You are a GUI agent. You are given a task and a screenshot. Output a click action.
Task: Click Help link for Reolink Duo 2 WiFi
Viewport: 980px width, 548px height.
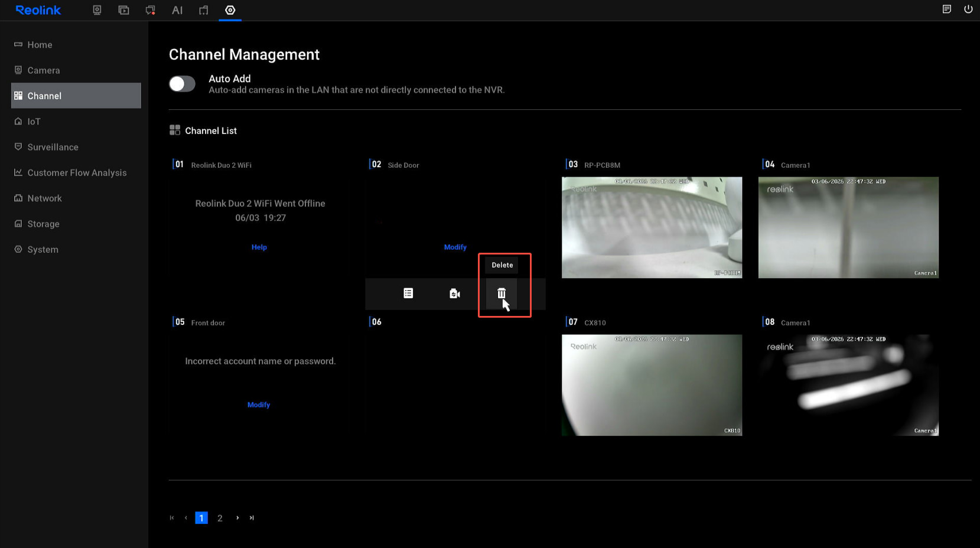point(259,247)
